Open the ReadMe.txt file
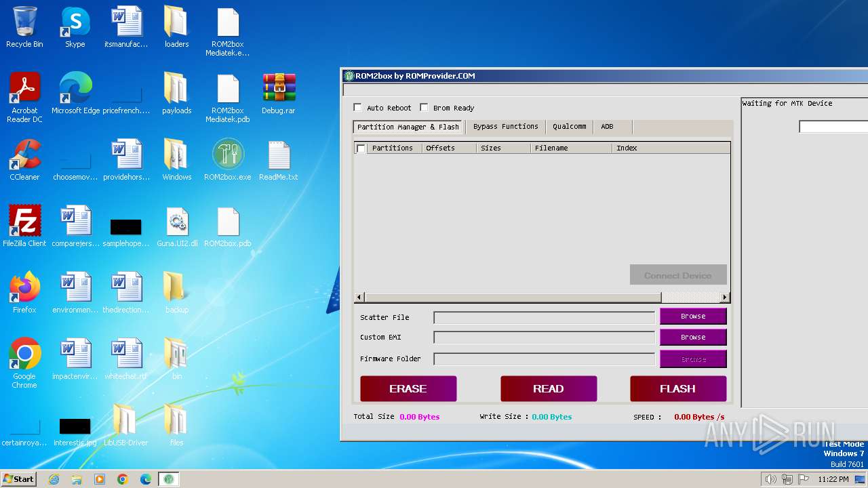The height and width of the screenshot is (488, 868). tap(279, 160)
